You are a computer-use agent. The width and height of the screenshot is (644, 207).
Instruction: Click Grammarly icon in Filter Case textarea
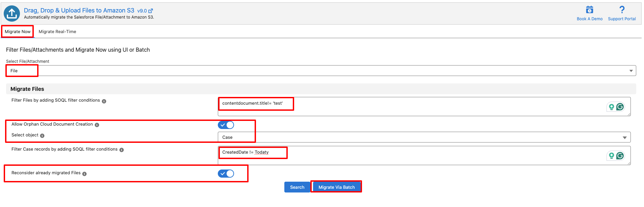620,156
